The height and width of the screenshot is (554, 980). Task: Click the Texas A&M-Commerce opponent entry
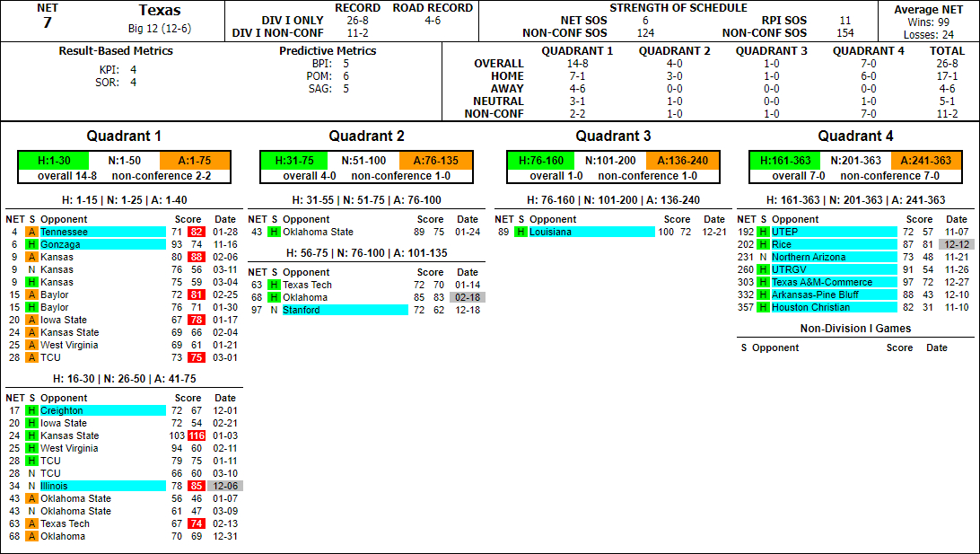pos(834,282)
